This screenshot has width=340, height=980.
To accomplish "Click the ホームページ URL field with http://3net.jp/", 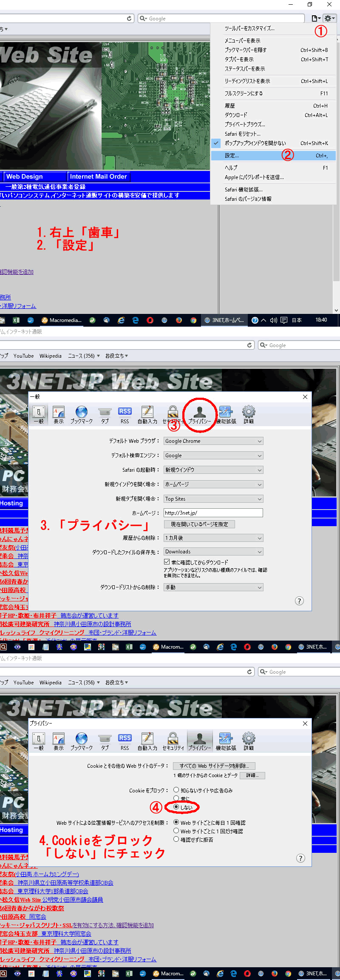I will [x=213, y=513].
